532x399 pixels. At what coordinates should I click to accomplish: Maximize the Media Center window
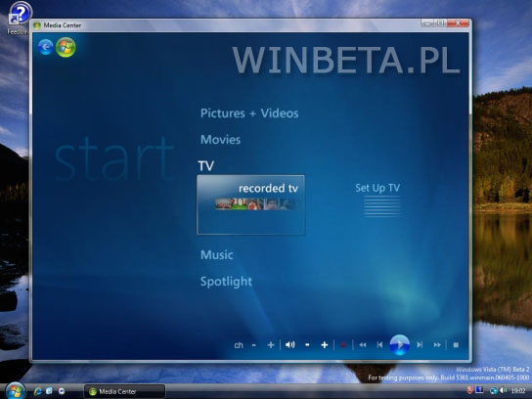click(x=440, y=23)
